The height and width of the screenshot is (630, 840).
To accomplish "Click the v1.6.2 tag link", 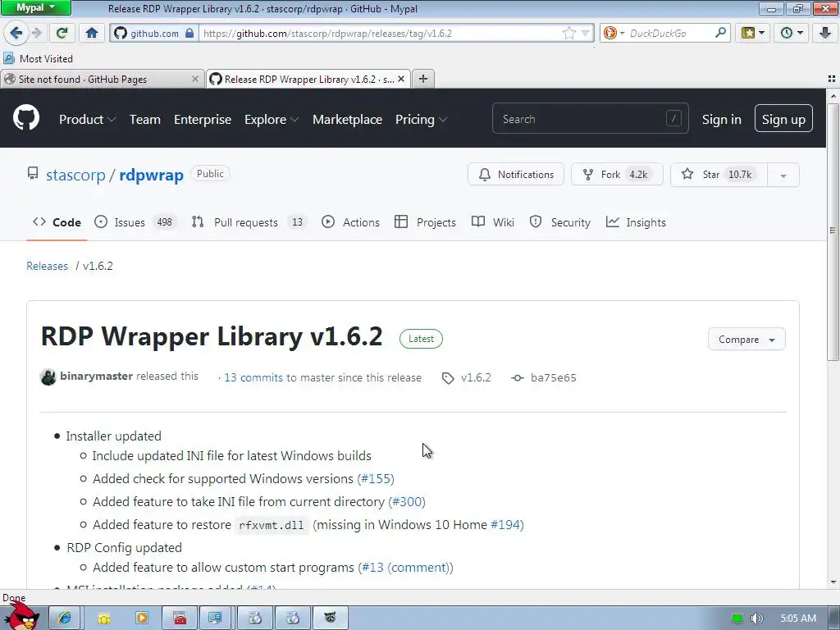I will tap(467, 377).
